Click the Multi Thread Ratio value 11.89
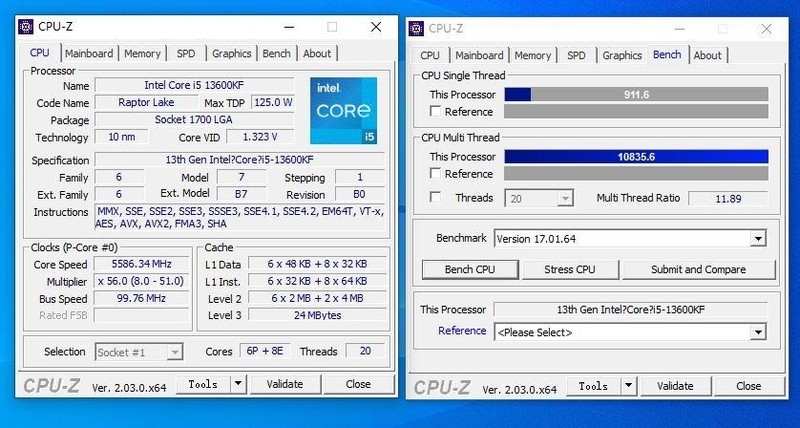This screenshot has height=428, width=800. pyautogui.click(x=728, y=198)
